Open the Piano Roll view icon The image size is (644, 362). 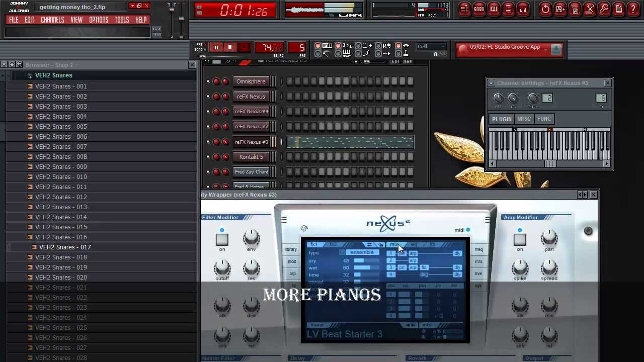pyautogui.click(x=494, y=9)
